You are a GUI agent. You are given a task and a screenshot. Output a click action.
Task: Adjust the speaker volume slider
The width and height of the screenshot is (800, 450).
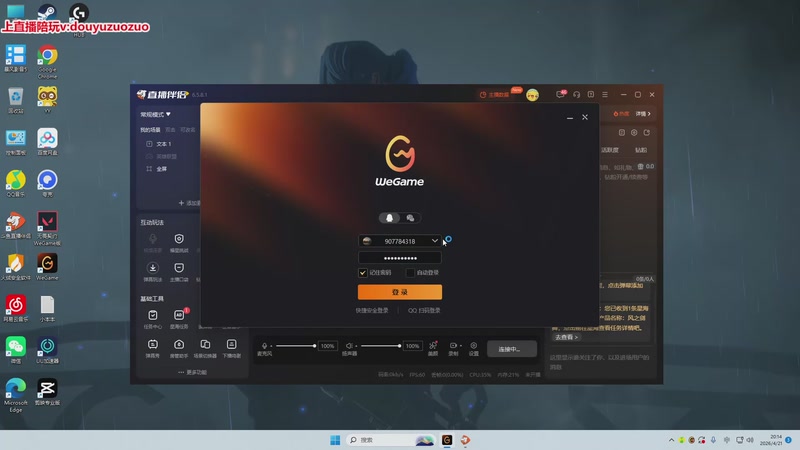[381, 346]
